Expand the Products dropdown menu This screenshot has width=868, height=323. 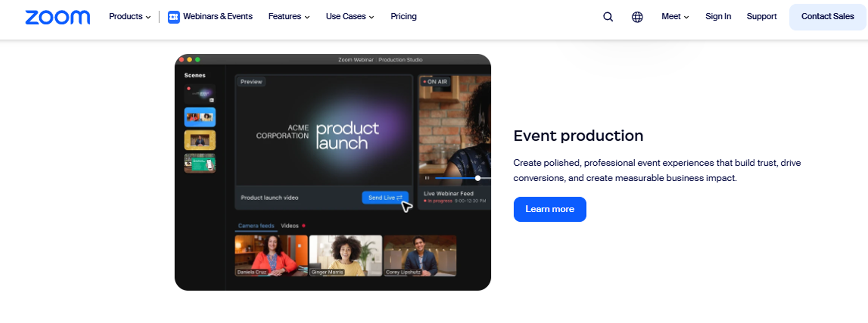coord(130,16)
